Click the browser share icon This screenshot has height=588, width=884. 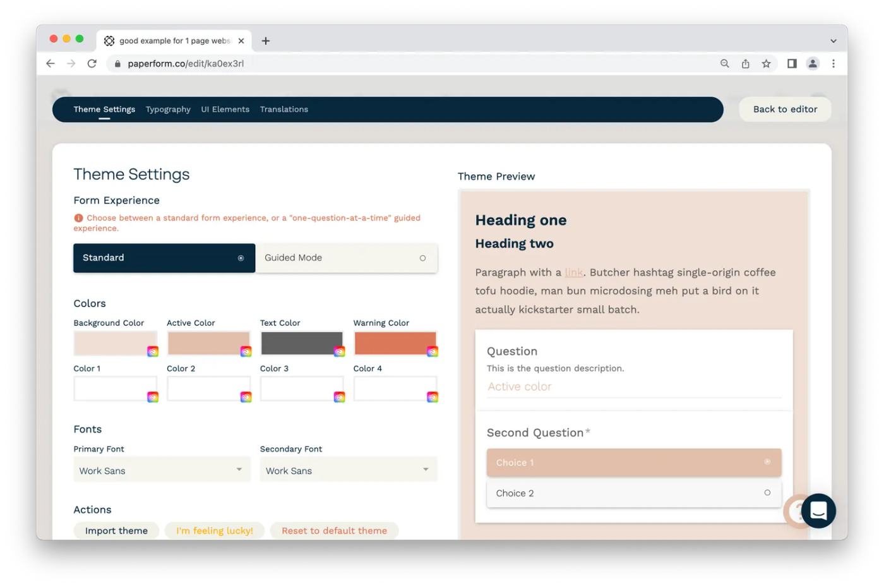tap(745, 64)
